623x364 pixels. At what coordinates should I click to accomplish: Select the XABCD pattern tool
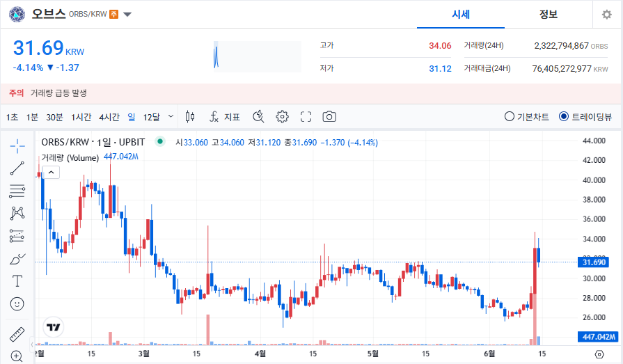pyautogui.click(x=17, y=214)
